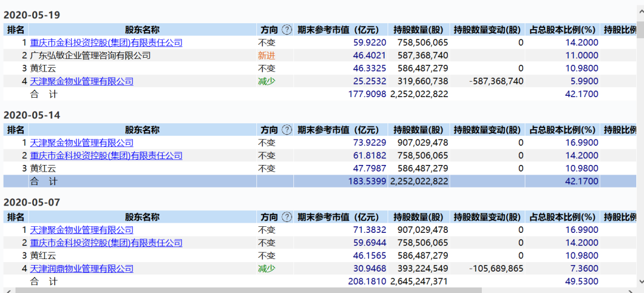Click market value 47.7987

click(370, 169)
